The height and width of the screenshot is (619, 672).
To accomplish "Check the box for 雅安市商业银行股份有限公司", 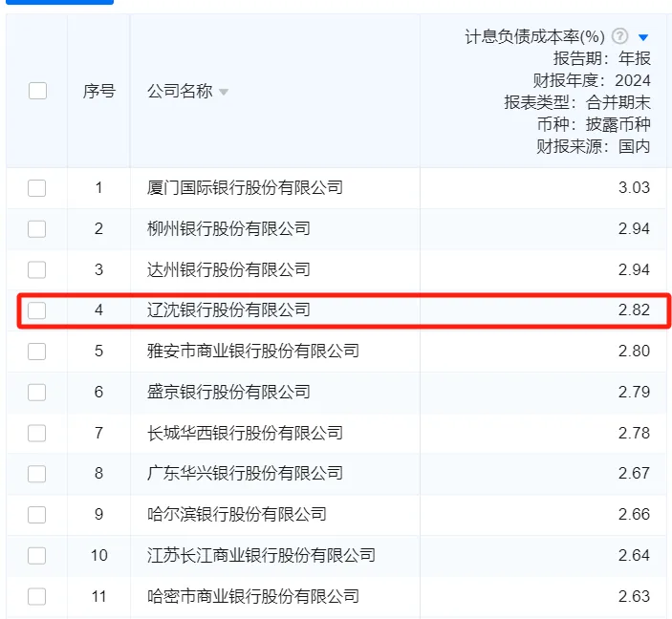I will click(x=37, y=352).
